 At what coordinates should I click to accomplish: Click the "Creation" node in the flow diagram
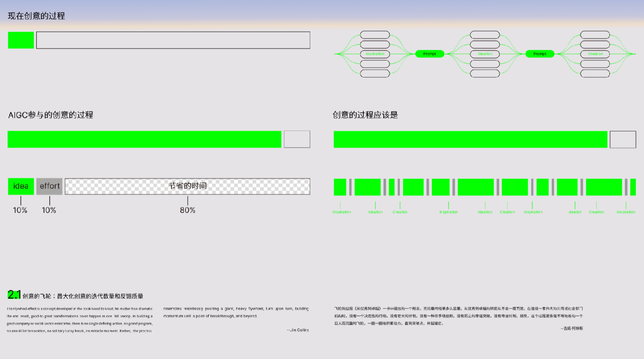(x=595, y=54)
